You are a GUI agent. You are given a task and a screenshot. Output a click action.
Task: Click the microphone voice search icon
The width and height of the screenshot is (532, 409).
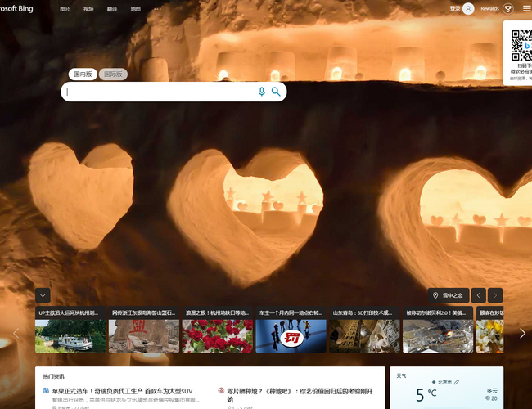[262, 92]
